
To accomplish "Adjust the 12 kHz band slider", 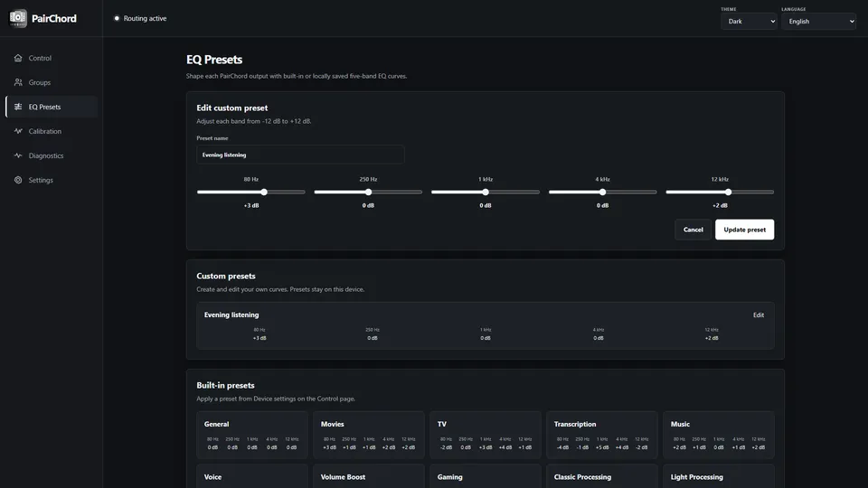I will (720, 192).
